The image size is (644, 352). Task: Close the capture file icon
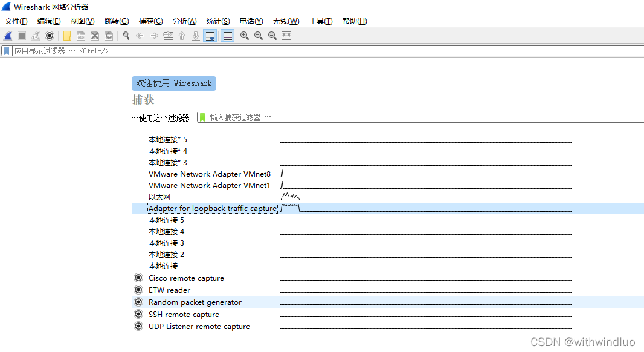point(95,36)
